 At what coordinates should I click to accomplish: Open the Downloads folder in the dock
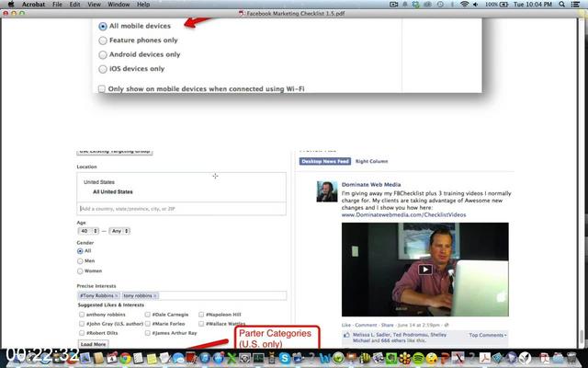pos(558,358)
